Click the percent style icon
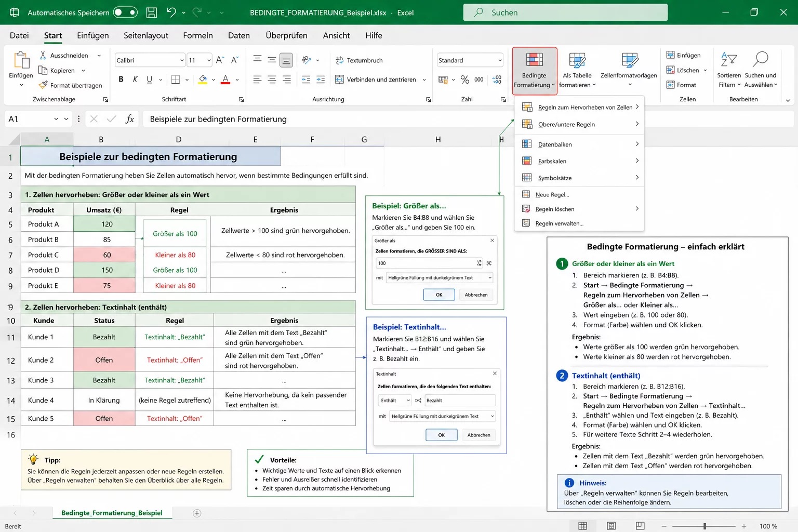This screenshot has height=532, width=798. click(465, 79)
